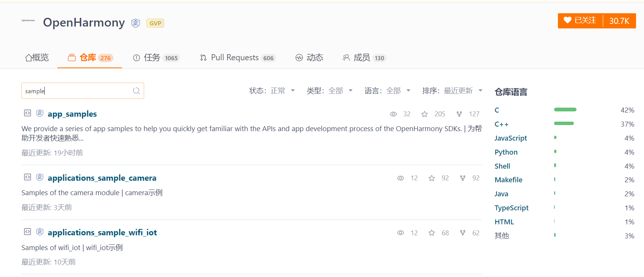Click the fork icon for applications_sample_wifi_iot

(x=463, y=233)
